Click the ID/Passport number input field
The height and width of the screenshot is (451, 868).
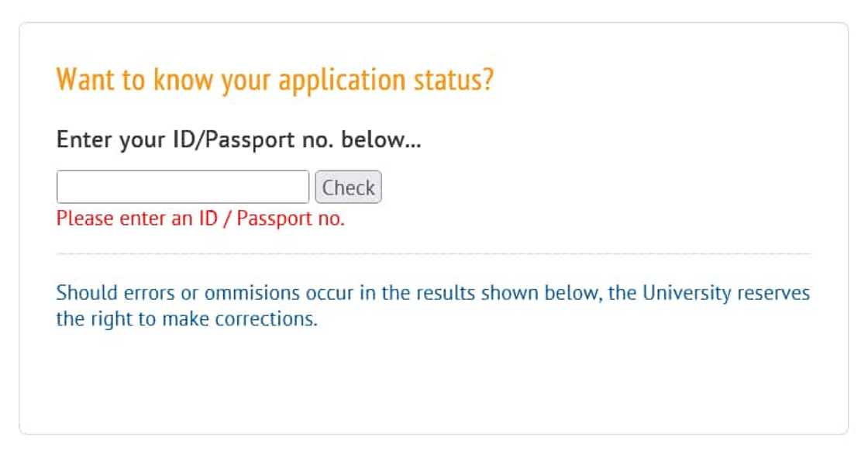tap(183, 188)
